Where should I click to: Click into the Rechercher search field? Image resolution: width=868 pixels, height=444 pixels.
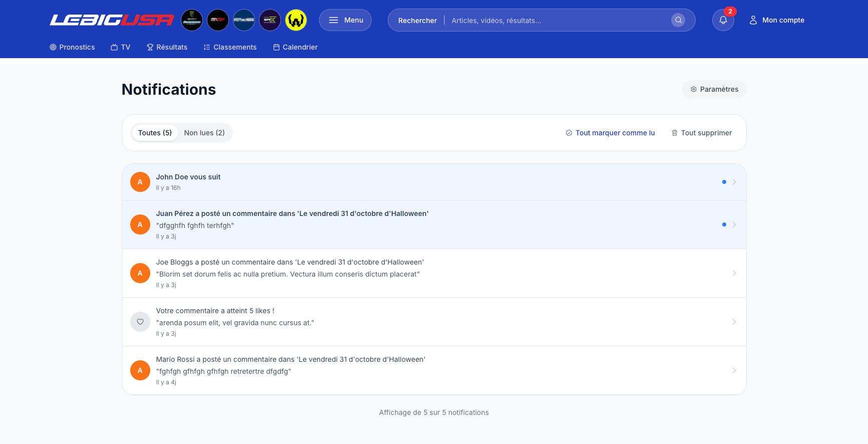(x=556, y=21)
